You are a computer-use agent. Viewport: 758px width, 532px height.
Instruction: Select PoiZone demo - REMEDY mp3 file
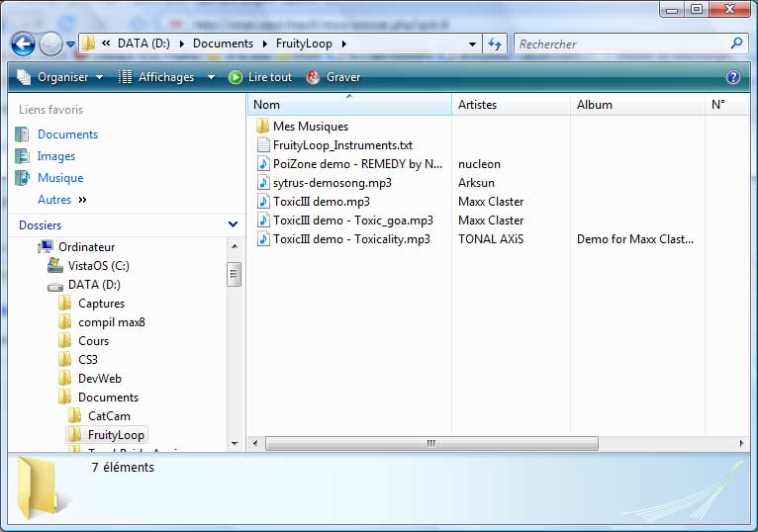coord(357,164)
